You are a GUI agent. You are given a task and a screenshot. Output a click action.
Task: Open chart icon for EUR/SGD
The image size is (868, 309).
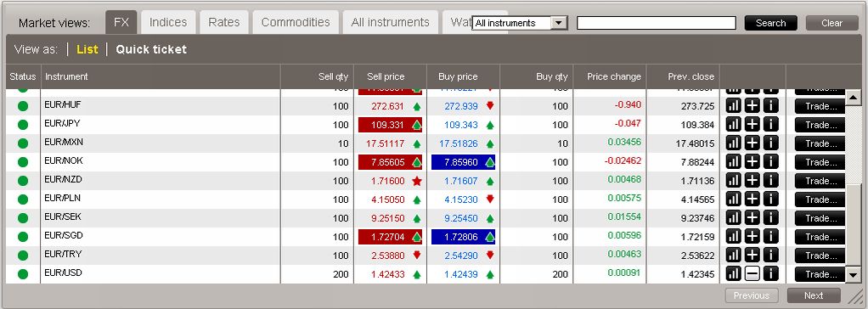pos(733,237)
